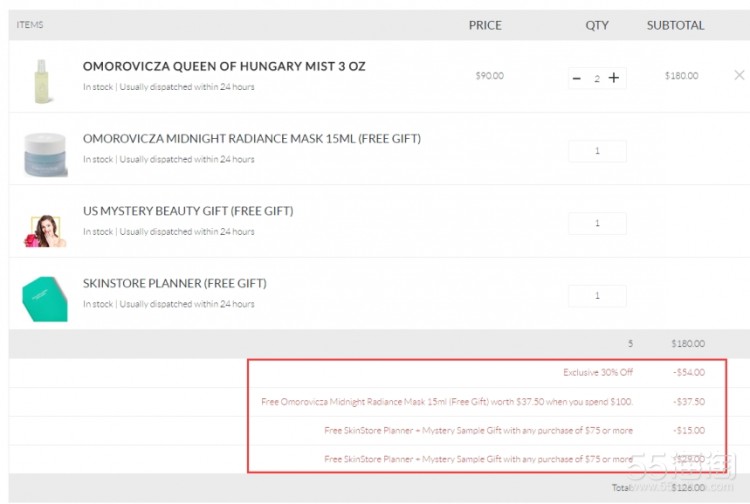Click the item count 5 in summary row
750x504 pixels.
[630, 344]
